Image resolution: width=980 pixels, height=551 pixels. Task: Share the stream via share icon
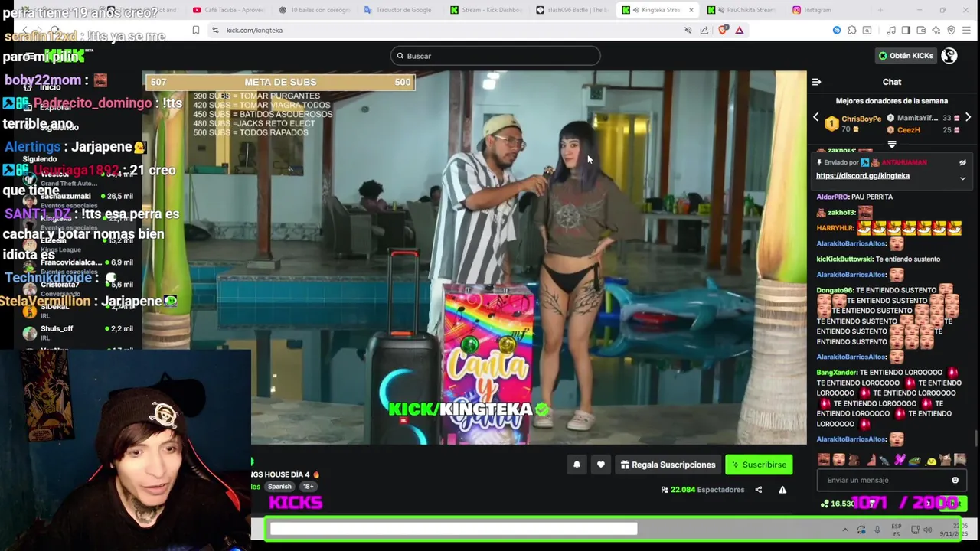point(758,490)
